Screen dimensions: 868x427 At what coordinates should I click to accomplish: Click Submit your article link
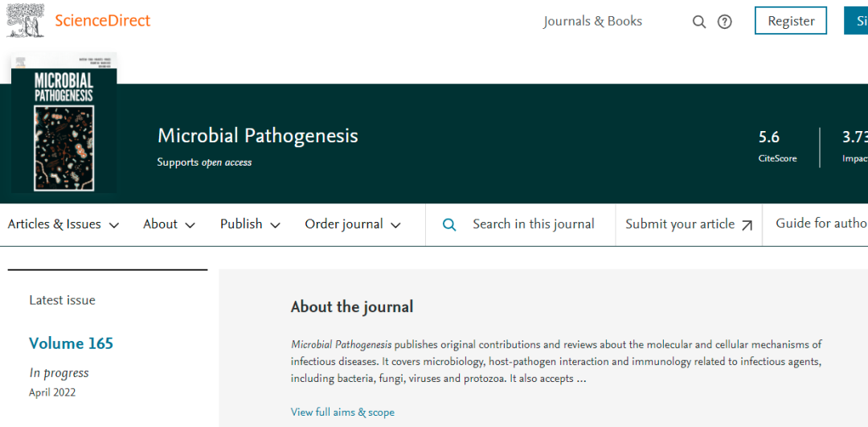coord(680,224)
